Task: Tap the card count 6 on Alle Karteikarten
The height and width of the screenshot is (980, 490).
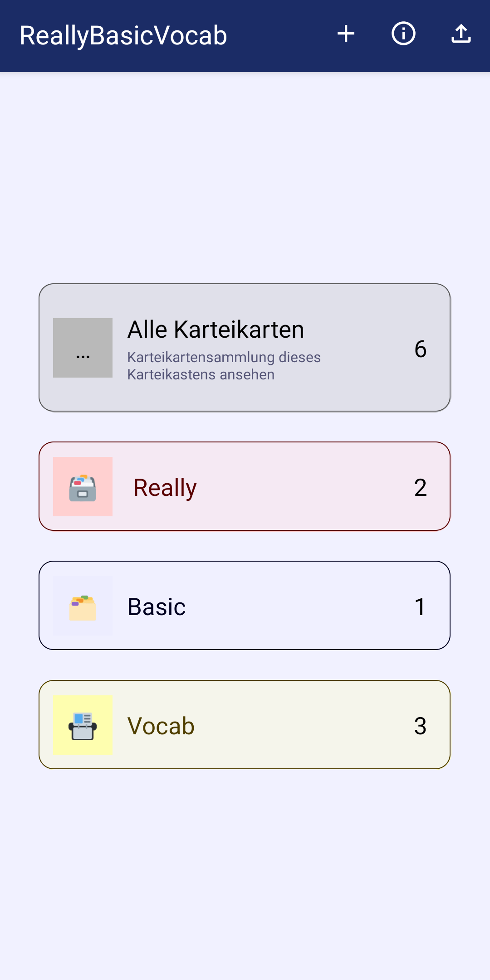Action: pyautogui.click(x=420, y=349)
